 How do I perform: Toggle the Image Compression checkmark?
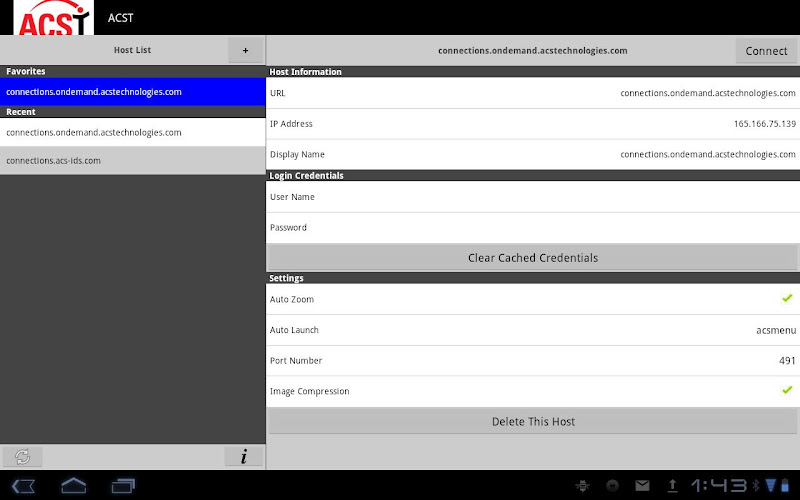pyautogui.click(x=787, y=390)
